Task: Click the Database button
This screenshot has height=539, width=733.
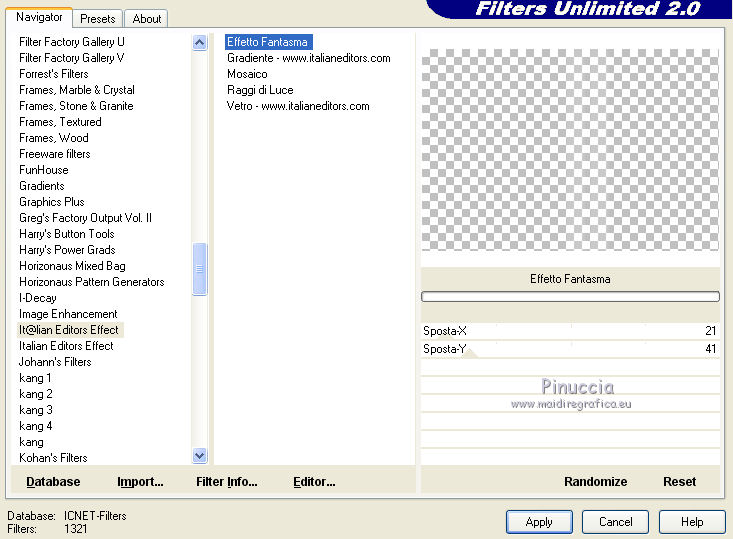Action: (53, 482)
